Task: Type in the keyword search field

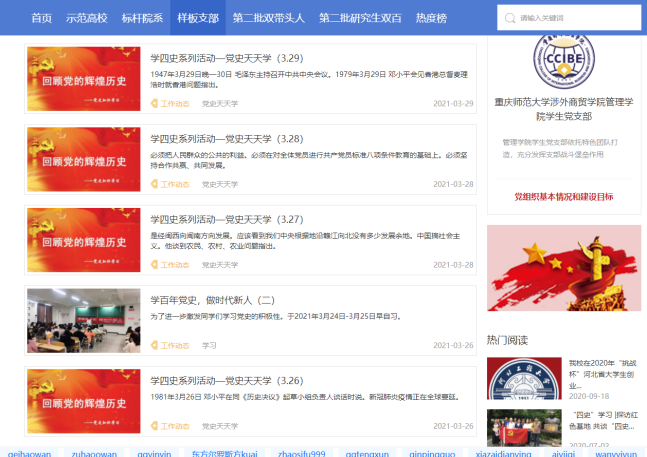Action: click(573, 18)
